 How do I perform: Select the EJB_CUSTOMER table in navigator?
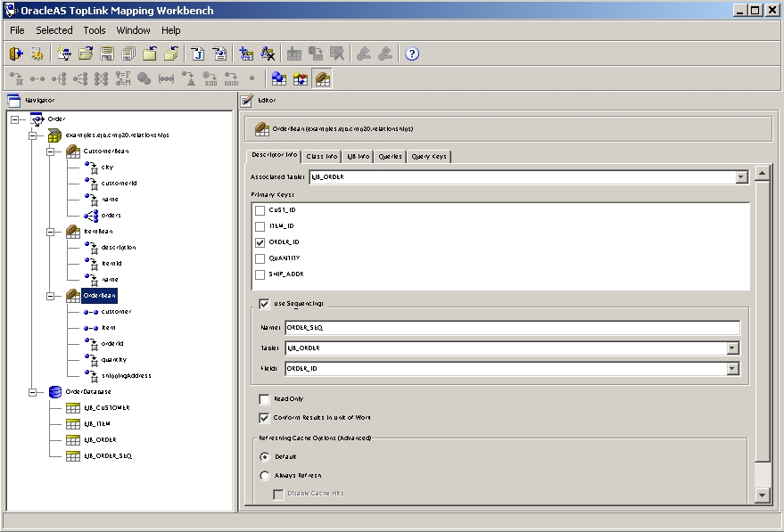click(x=107, y=408)
